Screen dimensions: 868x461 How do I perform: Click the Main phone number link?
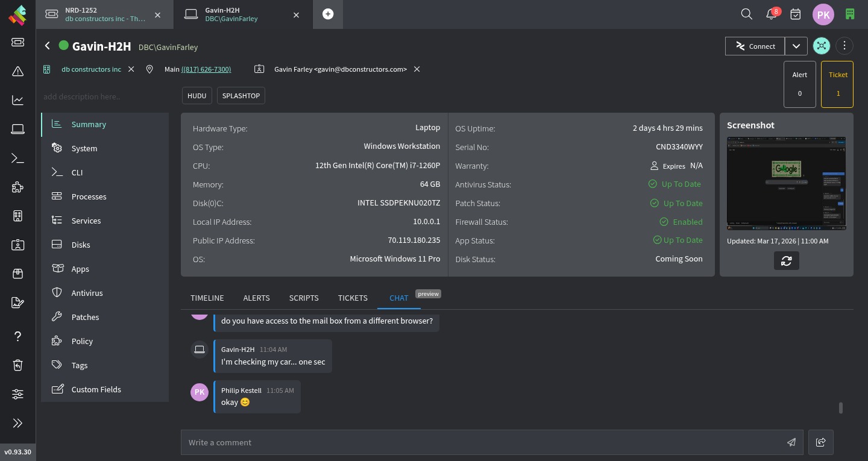click(206, 69)
